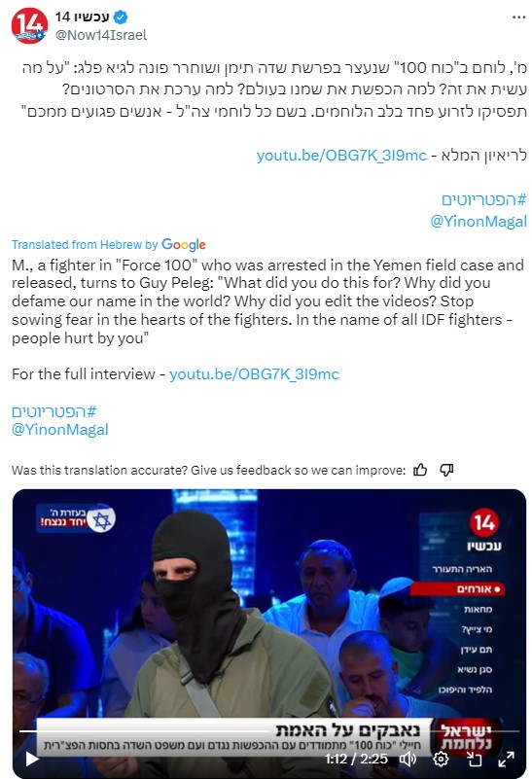Seek along the video progress bar
Viewport: 532px width, 779px height.
click(268, 731)
